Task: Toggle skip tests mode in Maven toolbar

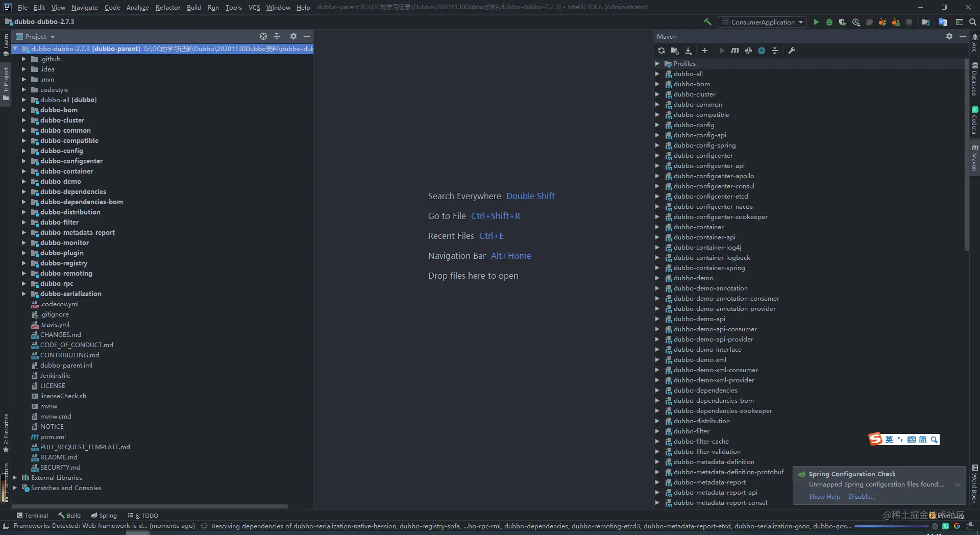Action: [x=762, y=51]
